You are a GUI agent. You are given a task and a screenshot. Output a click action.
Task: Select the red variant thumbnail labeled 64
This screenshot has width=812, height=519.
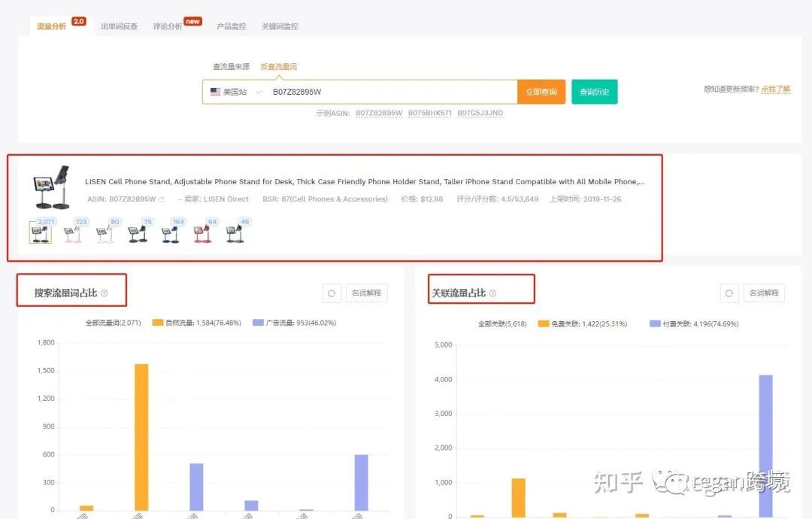click(x=203, y=233)
